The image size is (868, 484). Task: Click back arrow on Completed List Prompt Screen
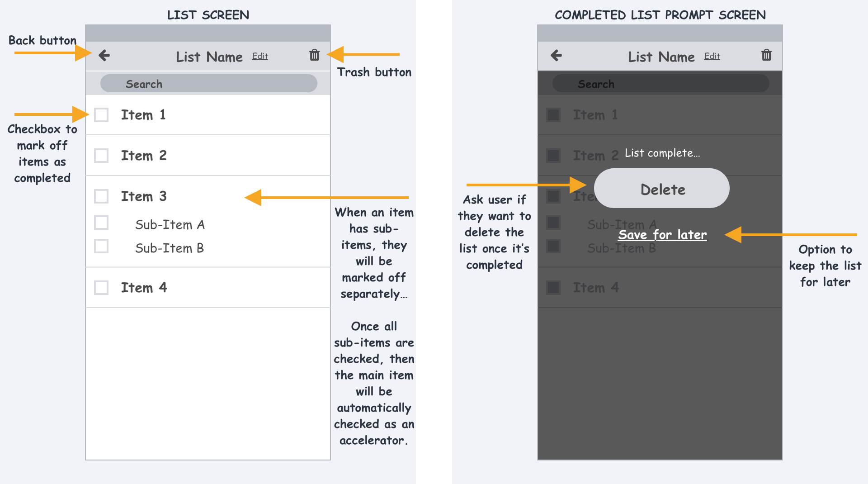[x=557, y=55]
